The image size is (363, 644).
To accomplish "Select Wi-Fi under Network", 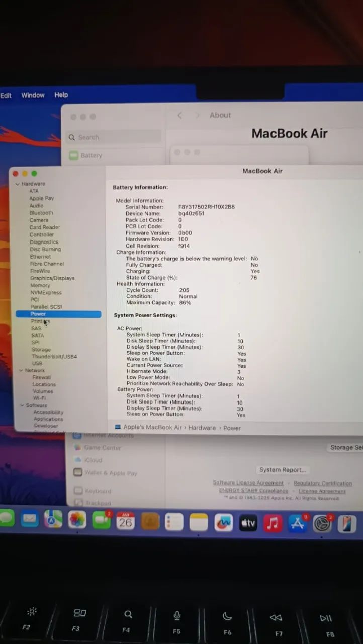I will click(x=40, y=398).
